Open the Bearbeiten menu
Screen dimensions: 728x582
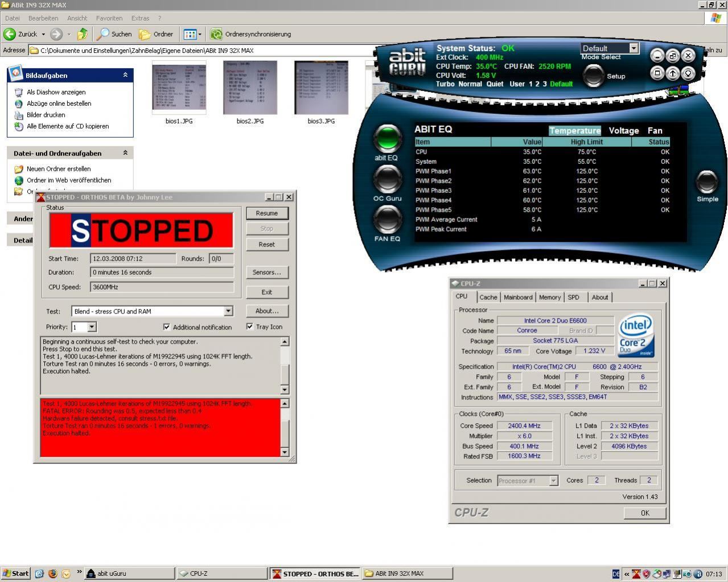pyautogui.click(x=43, y=18)
